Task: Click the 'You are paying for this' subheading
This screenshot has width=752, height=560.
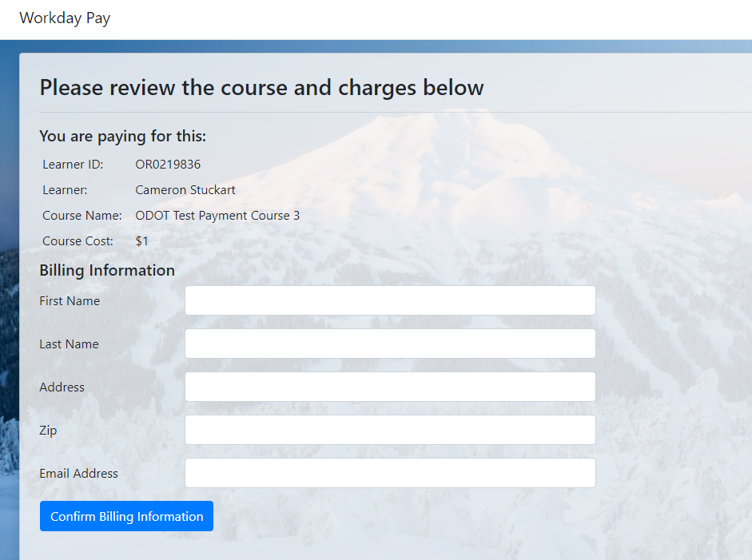Action: [x=122, y=137]
